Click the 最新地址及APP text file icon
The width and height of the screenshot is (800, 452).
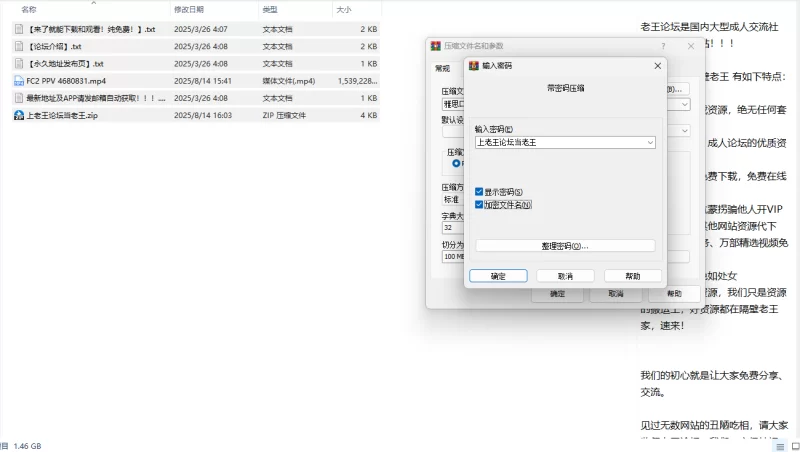point(19,98)
